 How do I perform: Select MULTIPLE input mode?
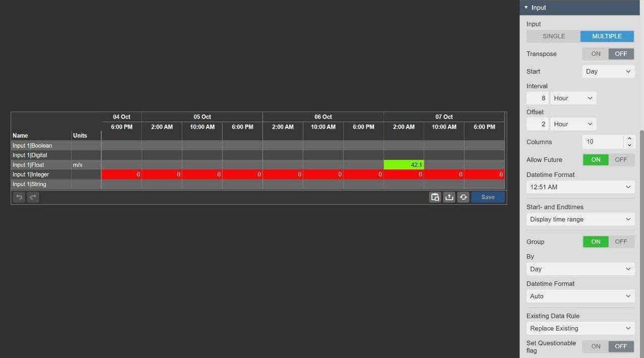pos(607,36)
